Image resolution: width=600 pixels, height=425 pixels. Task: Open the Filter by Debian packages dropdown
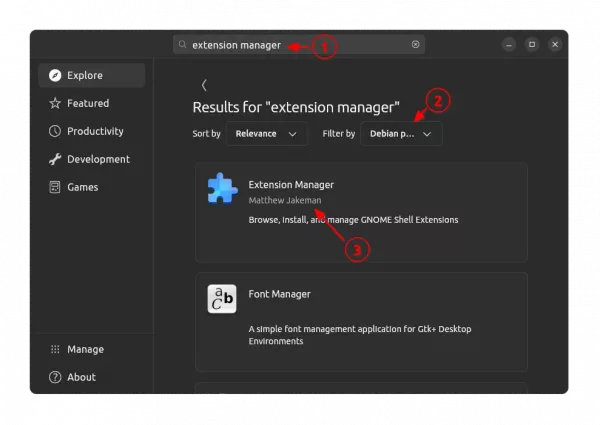pyautogui.click(x=401, y=134)
